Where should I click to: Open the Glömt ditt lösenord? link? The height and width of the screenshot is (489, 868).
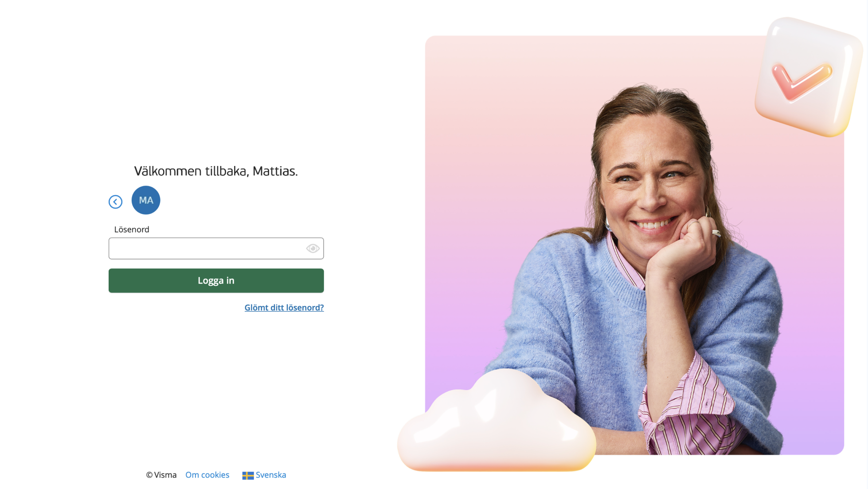click(284, 308)
